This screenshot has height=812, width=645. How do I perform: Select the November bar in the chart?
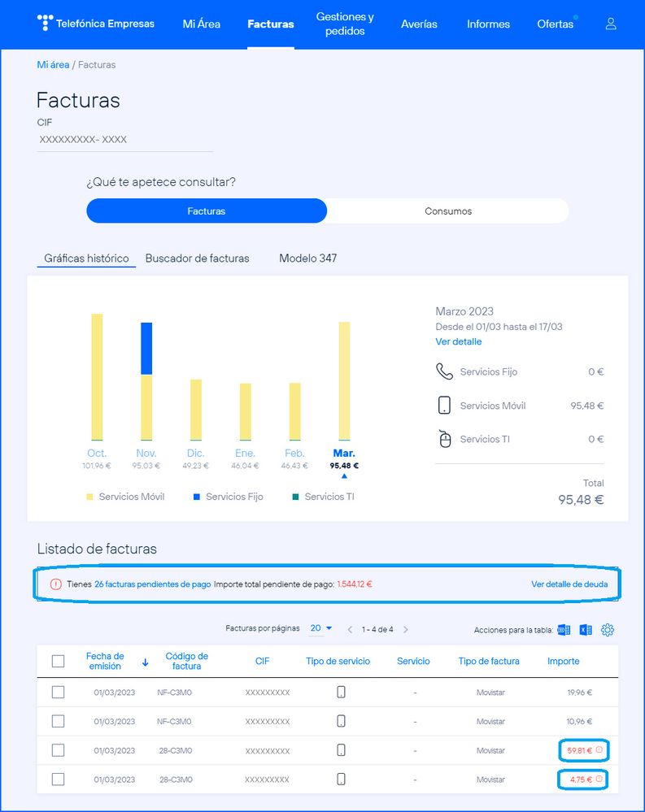click(x=146, y=382)
